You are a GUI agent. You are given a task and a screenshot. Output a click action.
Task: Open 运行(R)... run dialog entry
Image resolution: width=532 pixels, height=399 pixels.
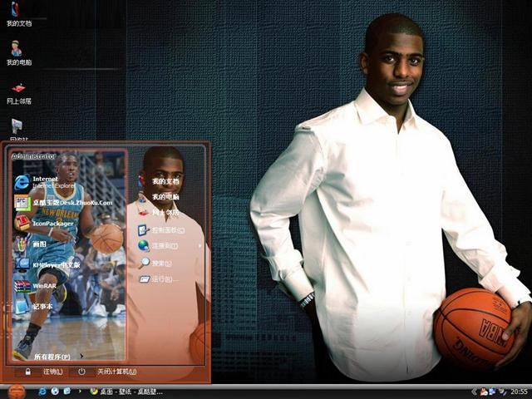159,279
